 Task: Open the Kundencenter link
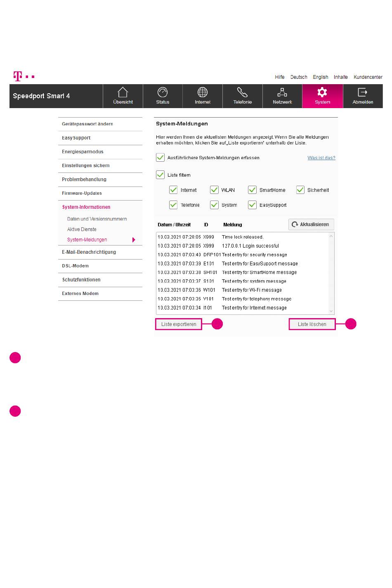click(x=368, y=77)
